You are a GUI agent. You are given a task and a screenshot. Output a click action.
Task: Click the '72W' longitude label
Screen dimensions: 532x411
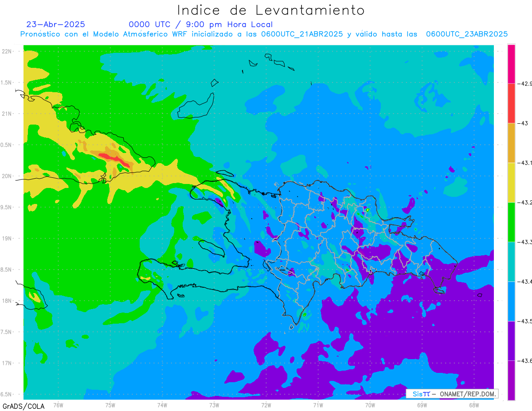[x=266, y=405]
